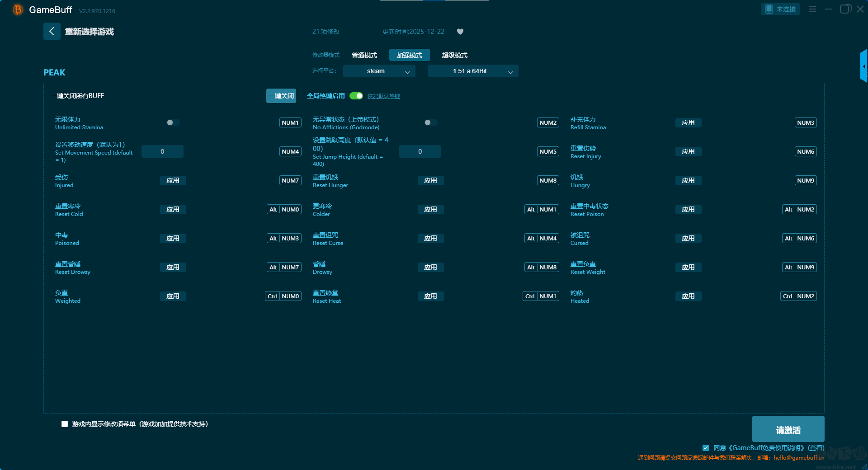Toggle Unlimited Stamina switch
The image size is (868, 470).
(x=173, y=122)
